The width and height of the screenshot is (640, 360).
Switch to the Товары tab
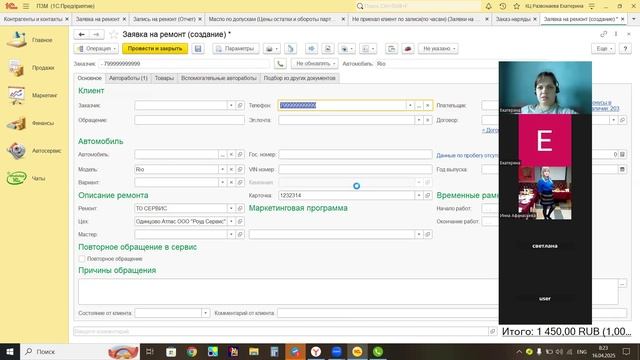(164, 78)
